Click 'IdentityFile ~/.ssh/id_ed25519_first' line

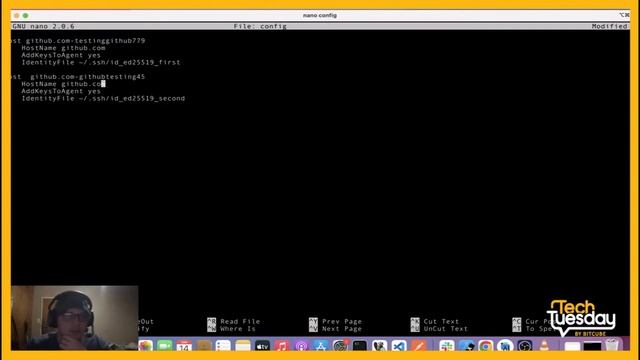[x=101, y=62]
